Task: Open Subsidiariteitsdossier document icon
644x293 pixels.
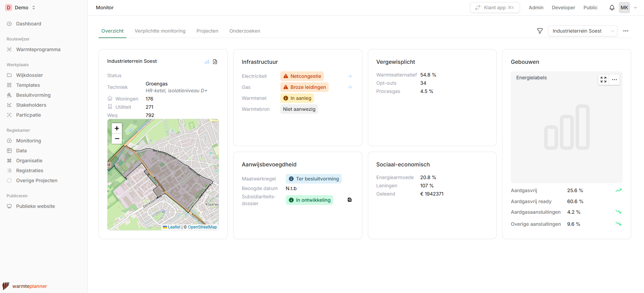Action: pos(350,200)
